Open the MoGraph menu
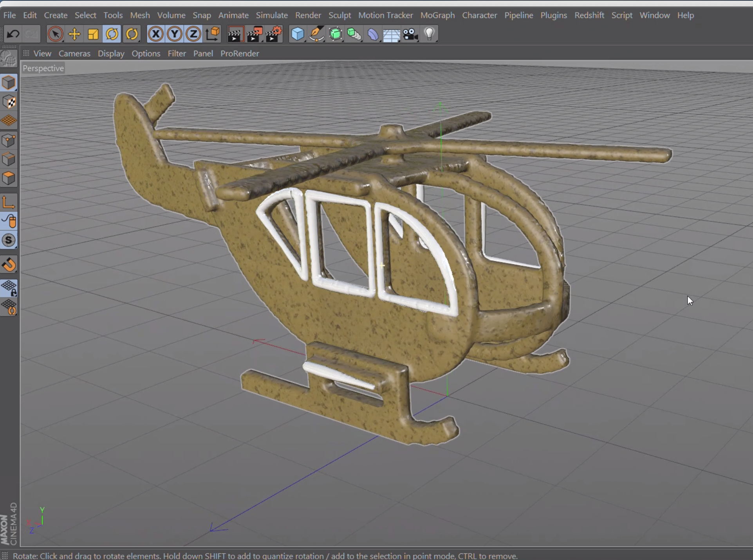Viewport: 753px width, 560px height. (x=437, y=15)
